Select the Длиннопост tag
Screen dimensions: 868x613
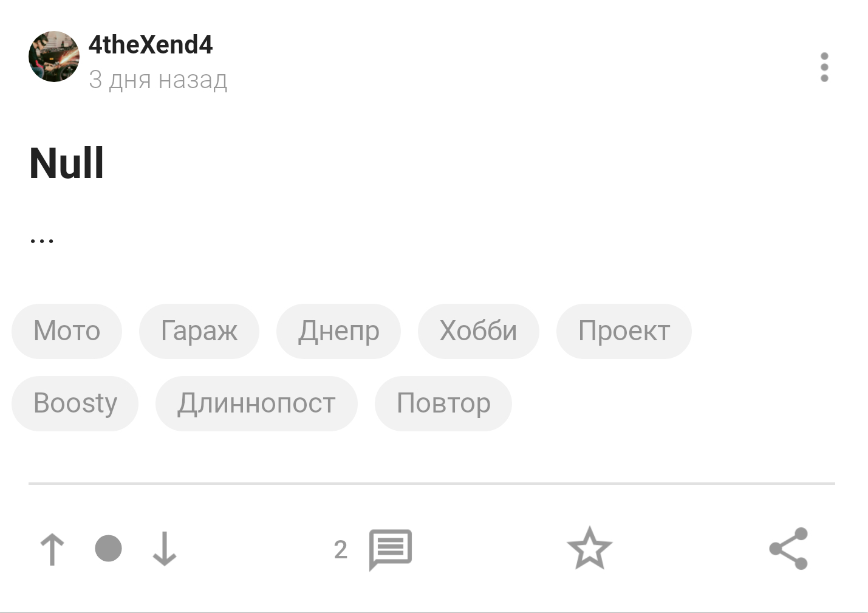tap(256, 403)
